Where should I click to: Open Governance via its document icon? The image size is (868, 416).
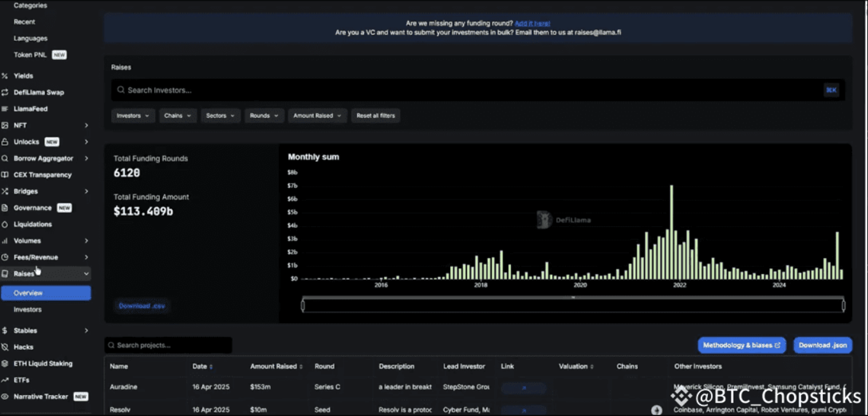tap(5, 208)
